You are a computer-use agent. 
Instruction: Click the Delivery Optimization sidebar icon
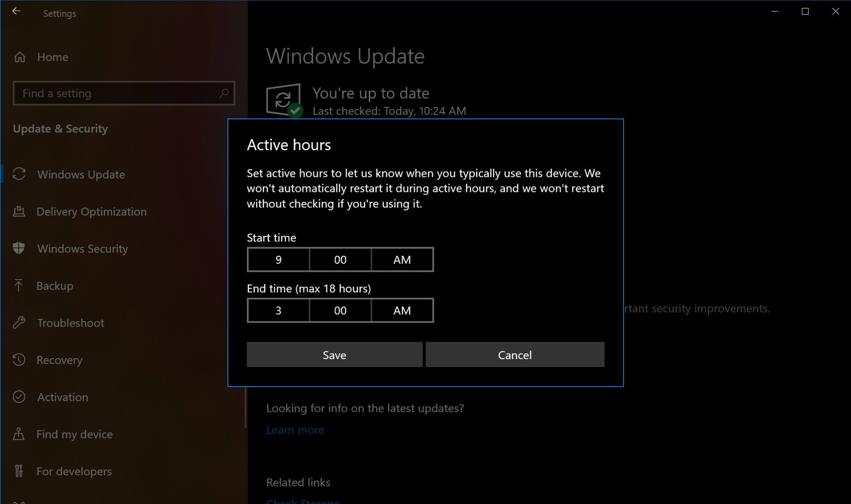point(19,211)
